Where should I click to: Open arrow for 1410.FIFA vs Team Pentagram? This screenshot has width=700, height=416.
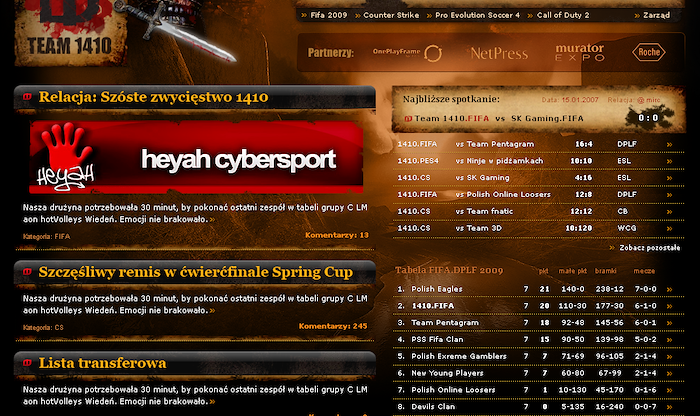click(669, 144)
